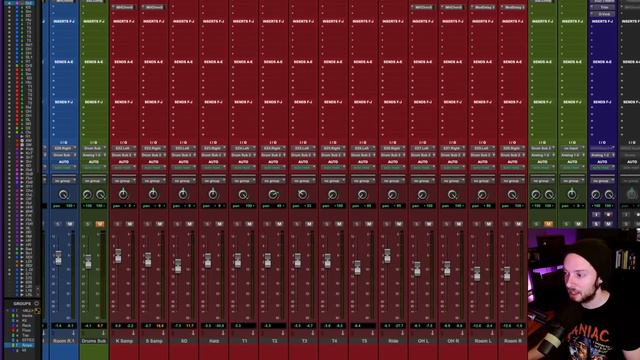Select the highlighted Amps group in Groups list
640x360 pixels.
[x=27, y=345]
